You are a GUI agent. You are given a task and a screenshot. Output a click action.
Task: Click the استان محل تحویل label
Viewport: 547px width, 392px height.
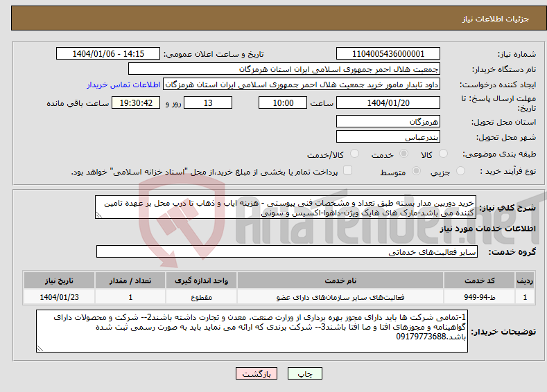pos(504,122)
